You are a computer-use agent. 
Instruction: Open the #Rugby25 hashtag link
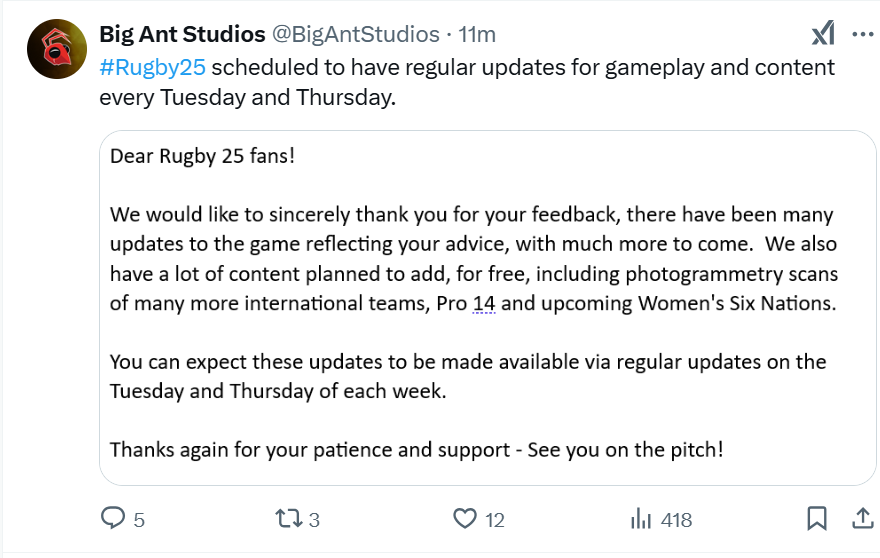153,67
